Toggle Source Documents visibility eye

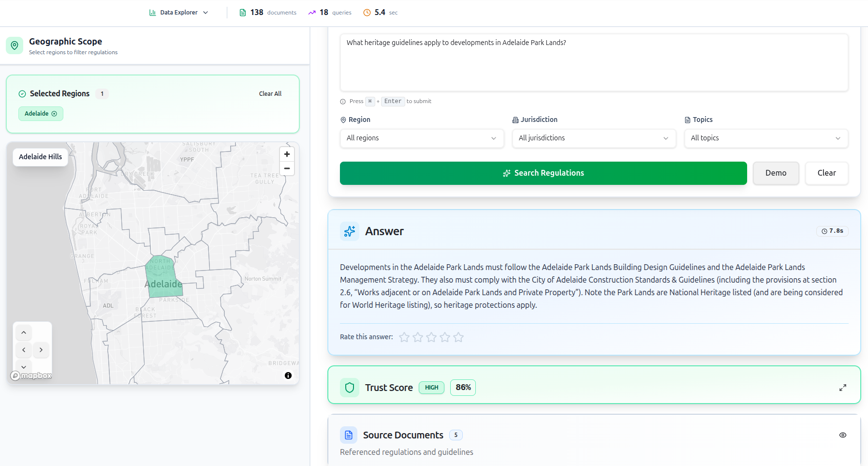point(842,435)
